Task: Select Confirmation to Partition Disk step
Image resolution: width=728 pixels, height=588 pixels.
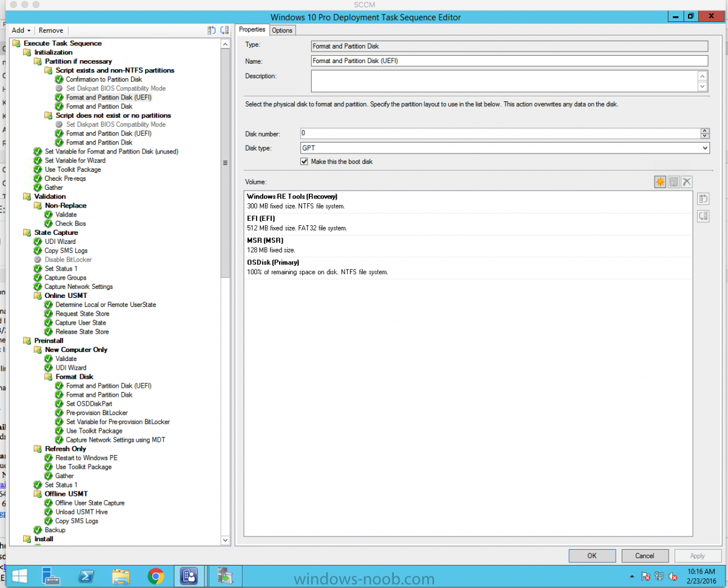Action: tap(104, 79)
